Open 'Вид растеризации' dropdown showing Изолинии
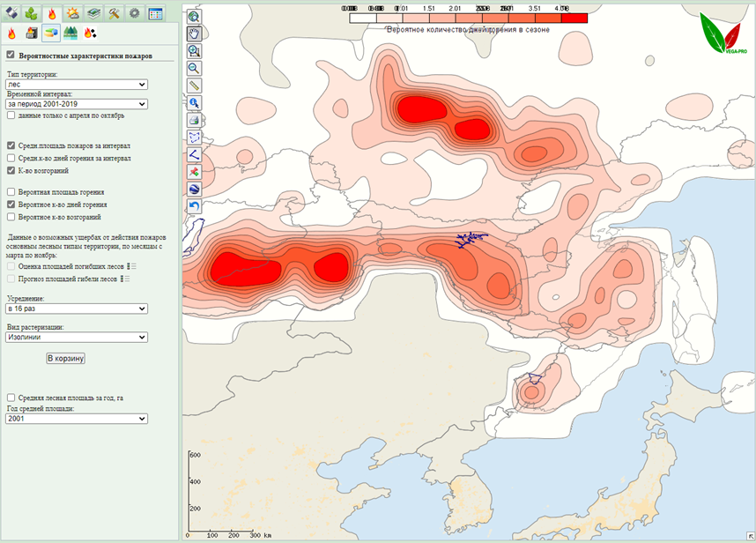Screen dimensions: 756x543 click(77, 337)
